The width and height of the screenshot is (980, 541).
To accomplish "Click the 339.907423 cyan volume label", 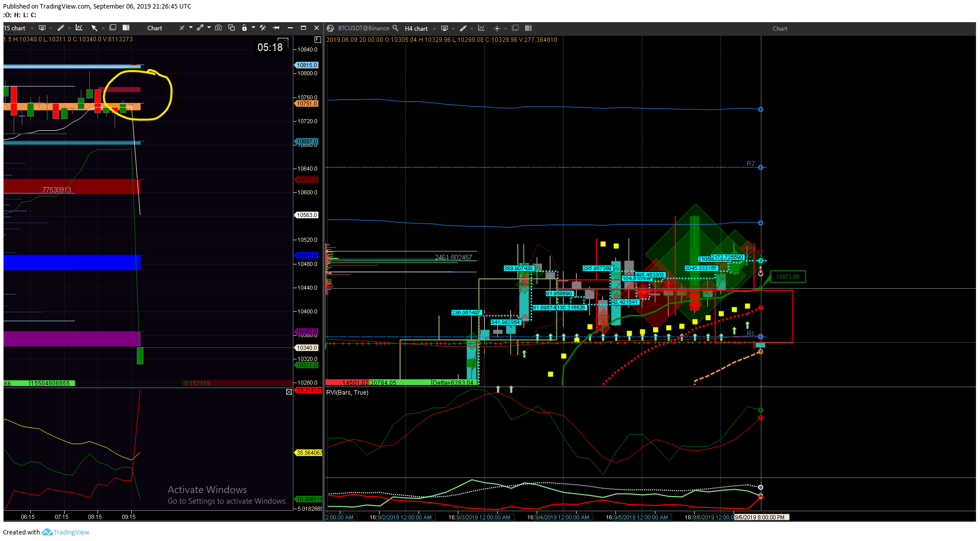I will pos(519,268).
